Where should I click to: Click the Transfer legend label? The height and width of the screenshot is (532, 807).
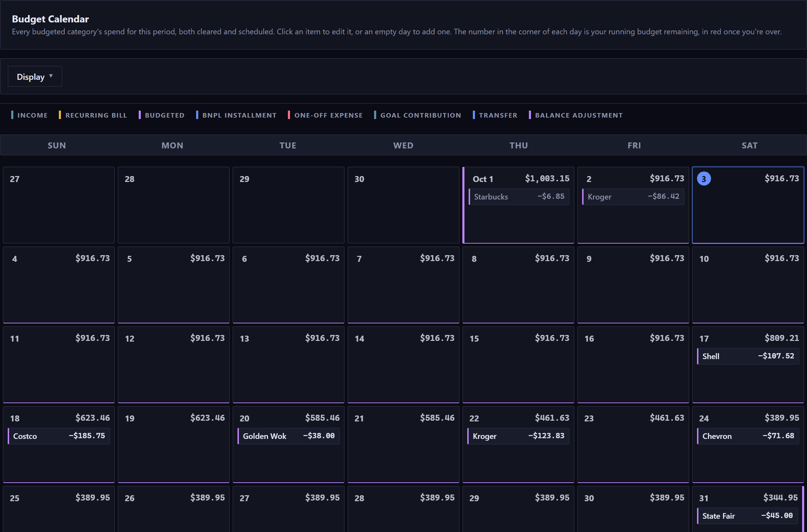tap(498, 115)
